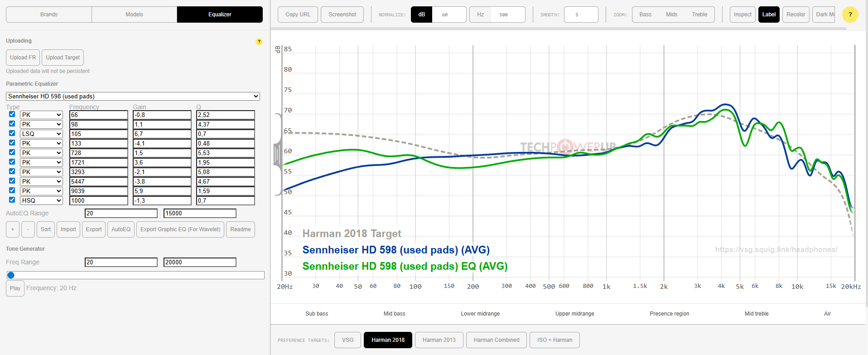Expand the LSQ type dropdown

pyautogui.click(x=41, y=134)
